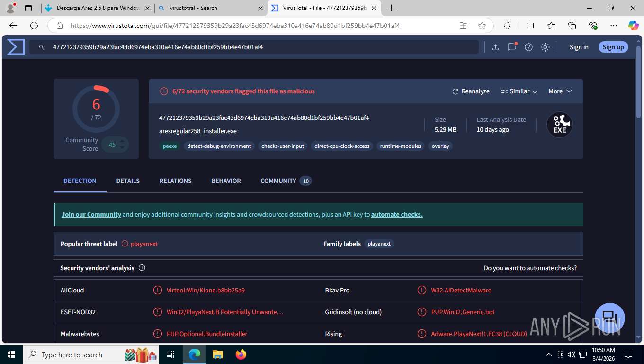This screenshot has height=364, width=644.
Task: Open the help question mark icon
Action: (528, 47)
